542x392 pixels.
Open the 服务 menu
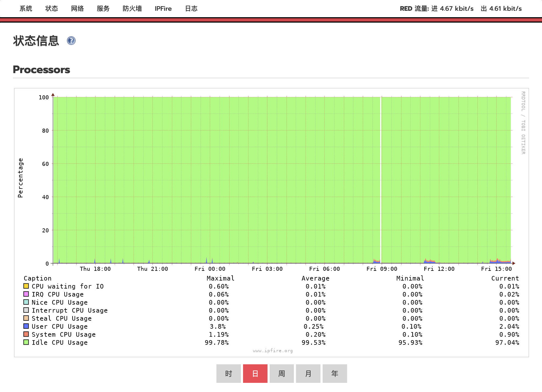click(x=103, y=9)
